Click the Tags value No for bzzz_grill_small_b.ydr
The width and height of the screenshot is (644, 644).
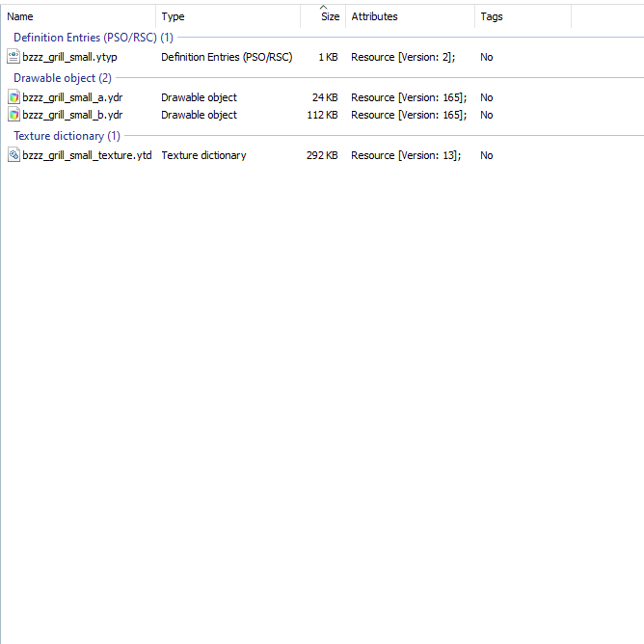click(x=487, y=115)
